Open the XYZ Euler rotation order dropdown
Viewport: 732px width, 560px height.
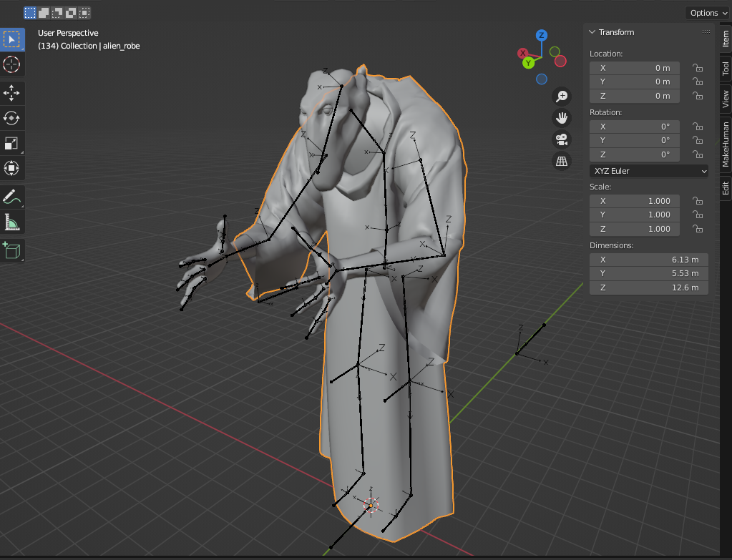click(x=648, y=171)
